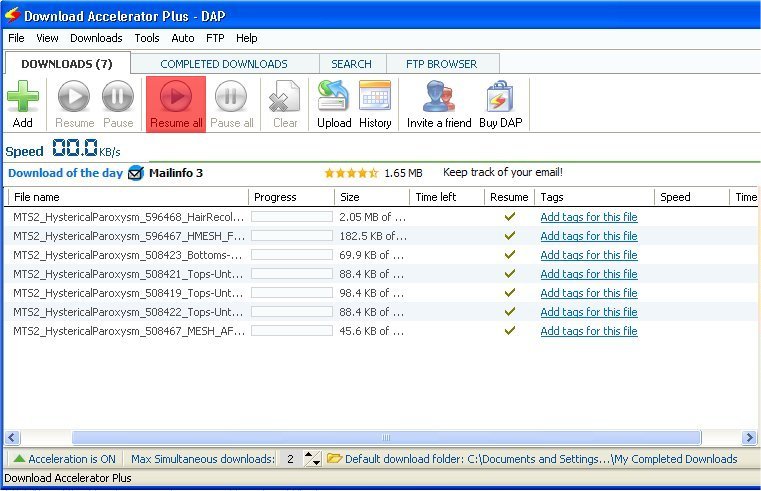Sort by the Progress column header
Image resolution: width=761 pixels, height=491 pixels.
[x=291, y=197]
